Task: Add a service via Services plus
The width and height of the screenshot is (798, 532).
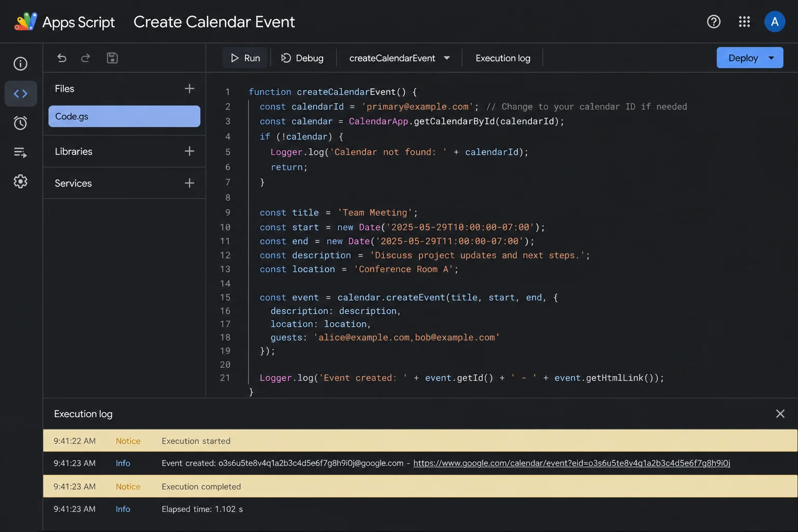Action: click(x=190, y=183)
